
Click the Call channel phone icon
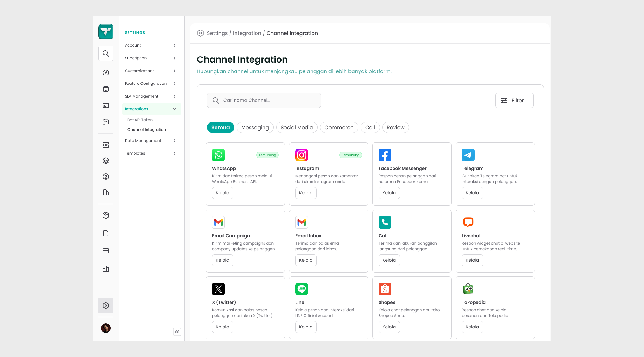pyautogui.click(x=385, y=222)
